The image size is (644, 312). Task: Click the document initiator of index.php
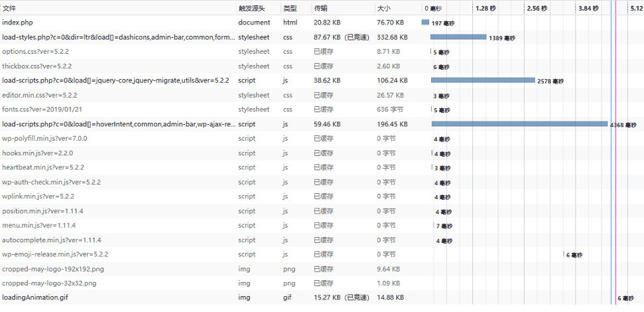coord(254,23)
